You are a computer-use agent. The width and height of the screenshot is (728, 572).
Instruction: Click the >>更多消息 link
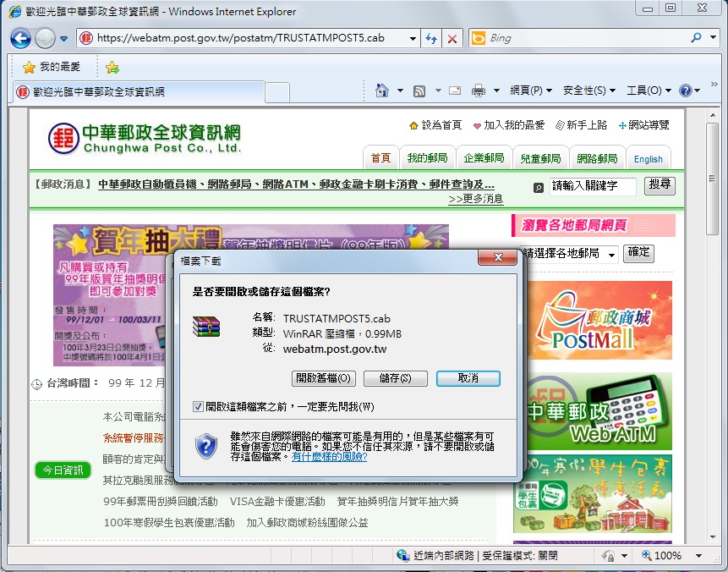(x=476, y=199)
